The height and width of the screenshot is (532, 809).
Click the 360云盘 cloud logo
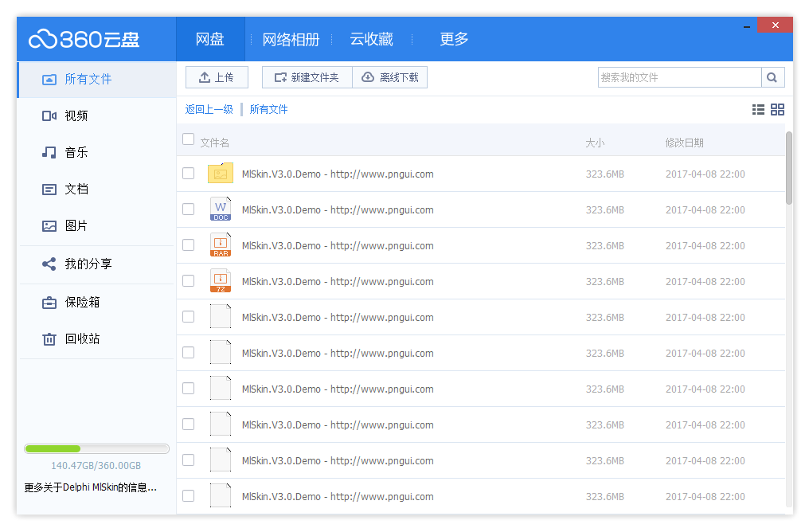coord(84,39)
